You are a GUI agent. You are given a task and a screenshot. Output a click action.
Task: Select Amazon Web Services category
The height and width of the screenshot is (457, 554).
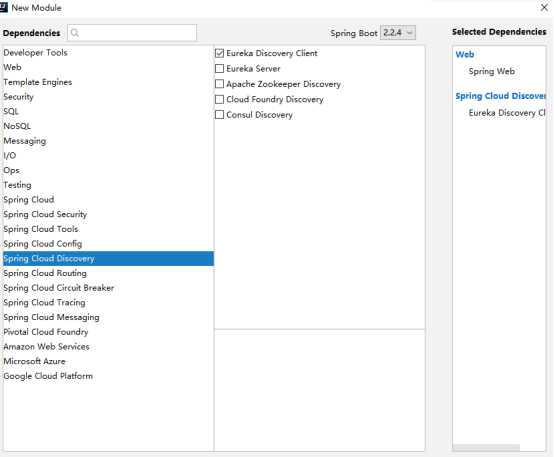108,347
